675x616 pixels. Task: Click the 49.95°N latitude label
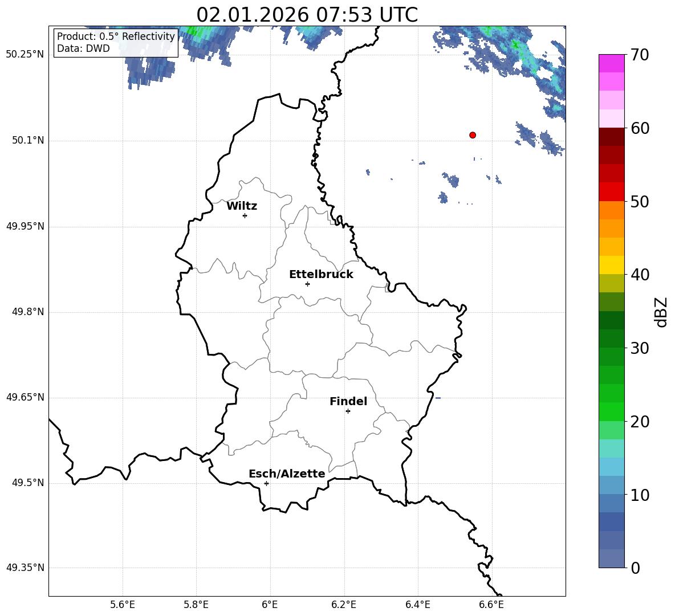point(25,226)
